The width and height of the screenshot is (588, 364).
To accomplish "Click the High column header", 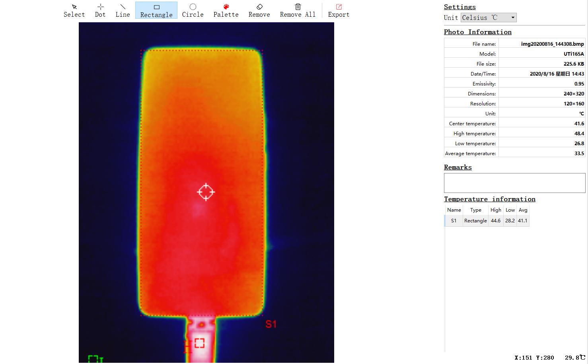I will click(x=496, y=210).
